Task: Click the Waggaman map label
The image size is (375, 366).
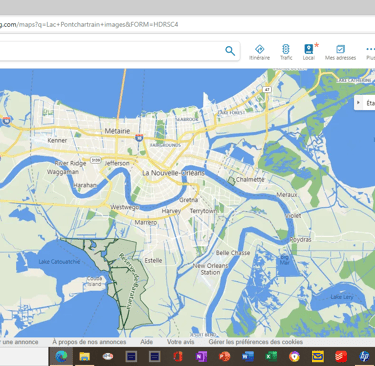Action: click(x=63, y=172)
